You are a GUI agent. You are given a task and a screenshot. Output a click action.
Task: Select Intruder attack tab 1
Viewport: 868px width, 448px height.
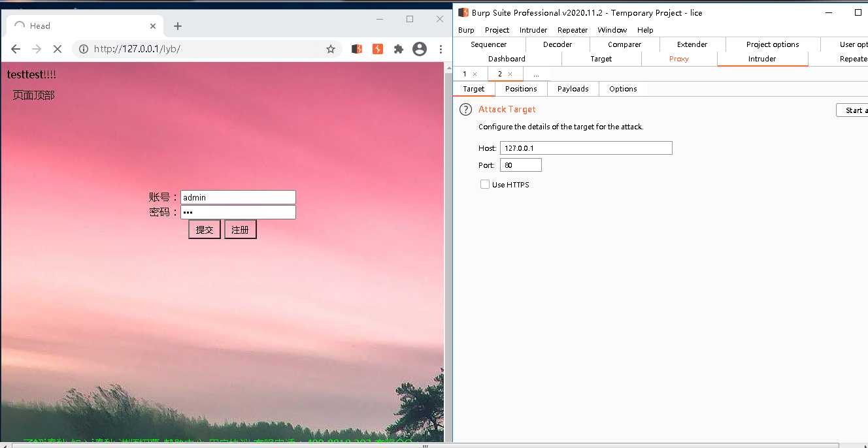tap(465, 74)
